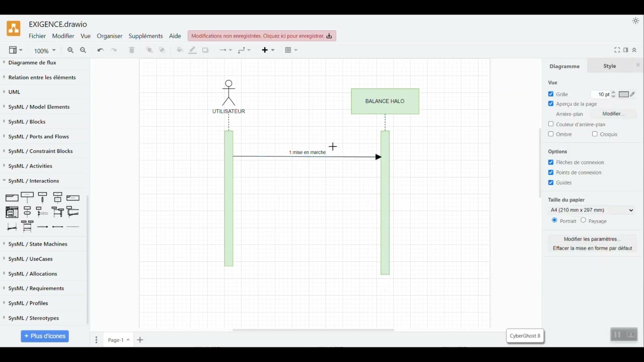Open the 100% zoom level dropdown
The width and height of the screenshot is (644, 362).
(45, 51)
